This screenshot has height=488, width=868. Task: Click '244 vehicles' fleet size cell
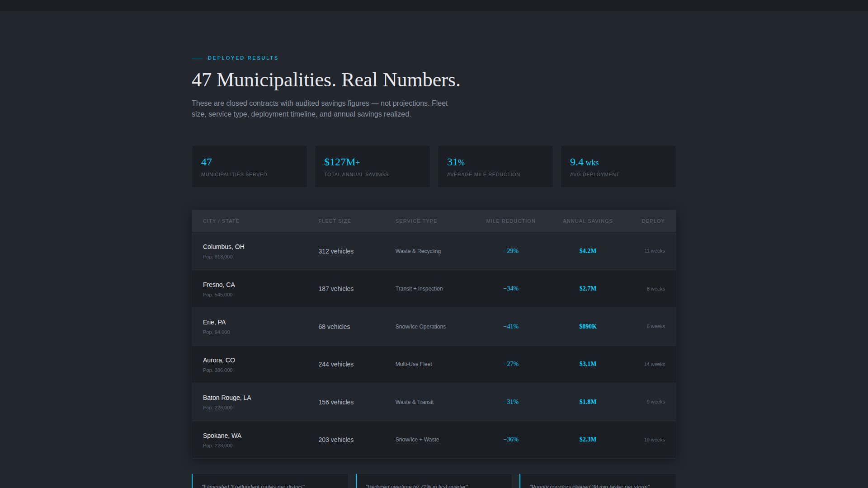[336, 364]
